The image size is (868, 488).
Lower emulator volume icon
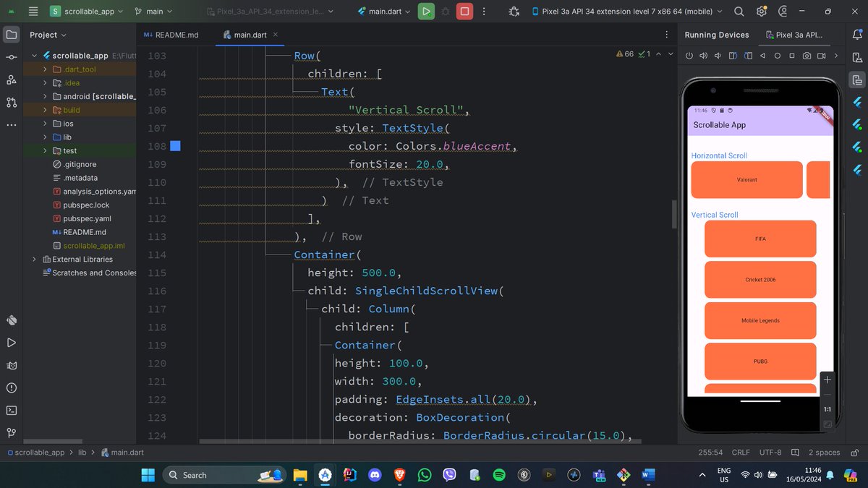718,56
